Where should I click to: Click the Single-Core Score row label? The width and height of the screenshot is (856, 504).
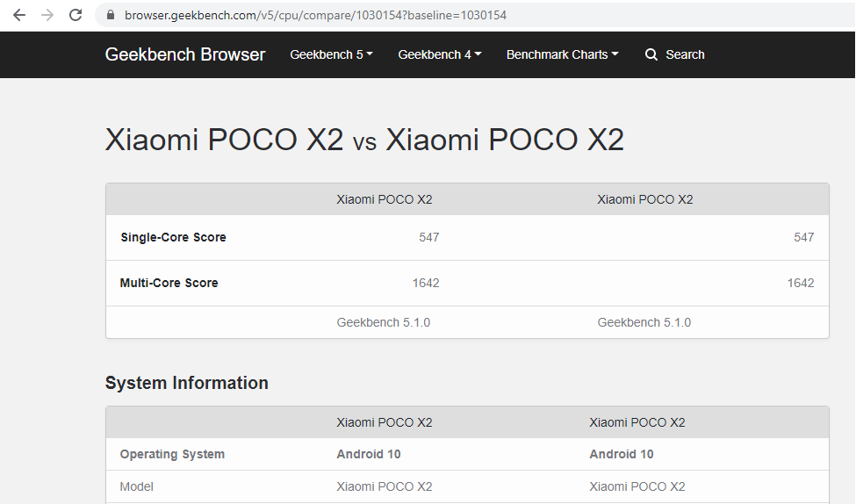173,237
